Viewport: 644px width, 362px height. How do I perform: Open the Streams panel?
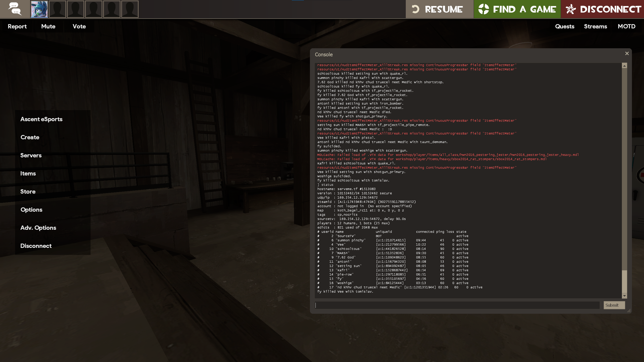[595, 26]
